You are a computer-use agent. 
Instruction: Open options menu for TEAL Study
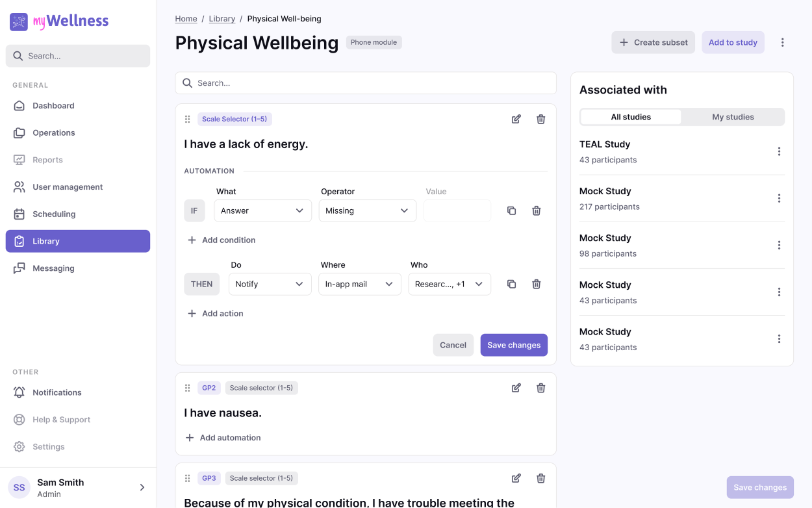pos(779,152)
